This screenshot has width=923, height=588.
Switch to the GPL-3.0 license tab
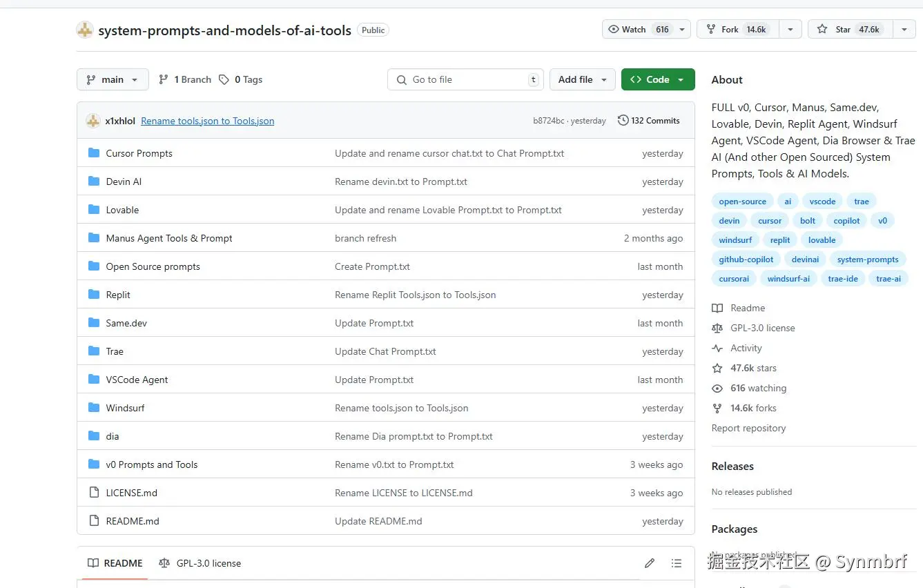coord(200,563)
